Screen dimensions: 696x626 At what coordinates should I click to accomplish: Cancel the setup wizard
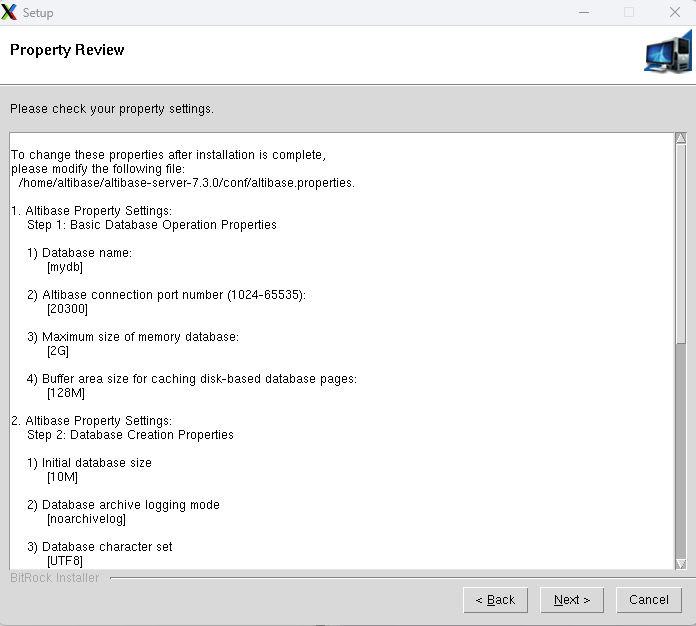[649, 600]
